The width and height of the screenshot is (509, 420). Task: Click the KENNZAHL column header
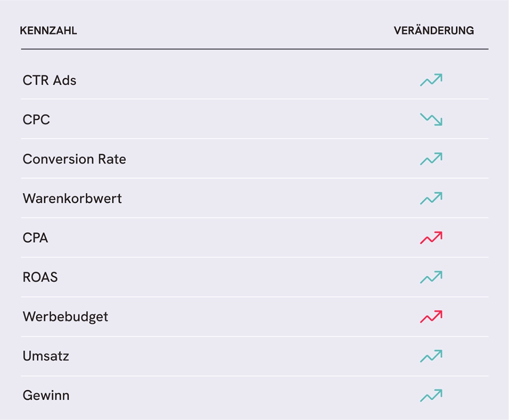tap(48, 30)
